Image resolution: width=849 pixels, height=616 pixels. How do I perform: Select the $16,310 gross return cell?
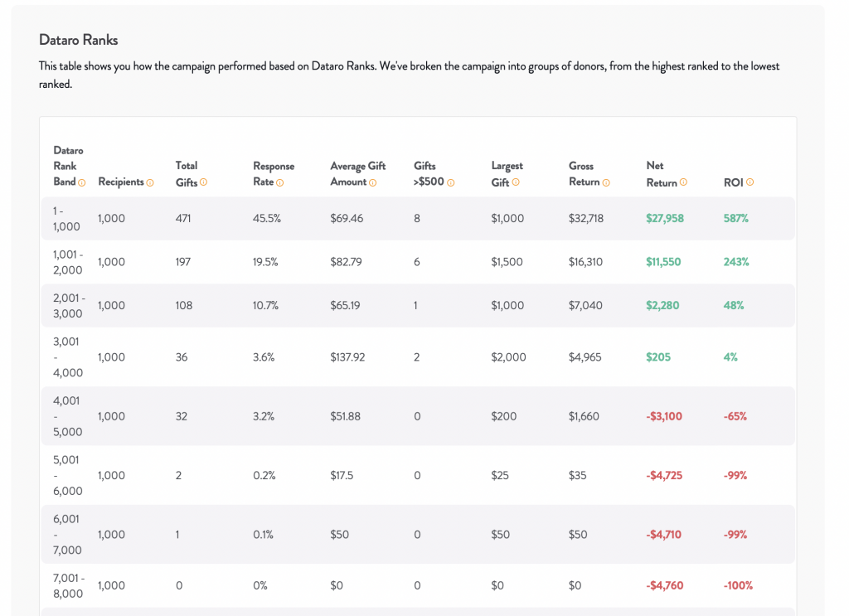(x=585, y=262)
